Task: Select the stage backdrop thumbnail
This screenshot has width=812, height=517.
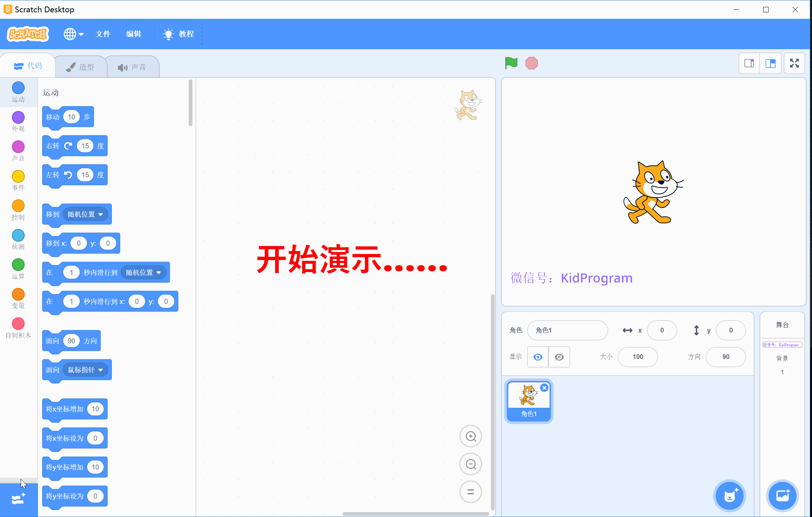Action: [x=782, y=345]
